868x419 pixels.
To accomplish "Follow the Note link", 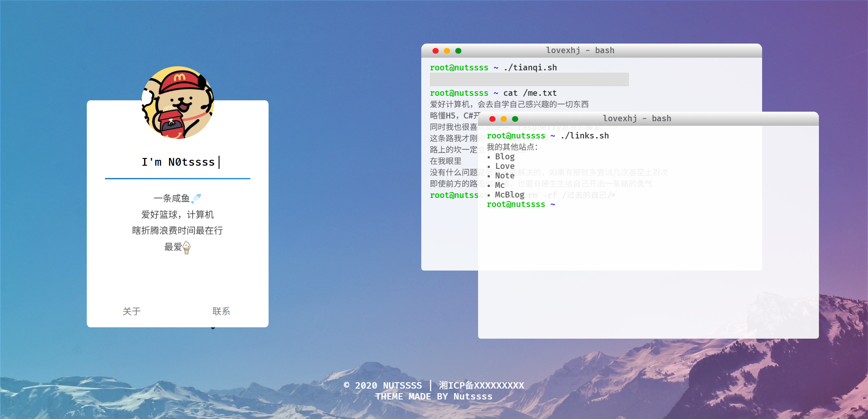I will (504, 176).
